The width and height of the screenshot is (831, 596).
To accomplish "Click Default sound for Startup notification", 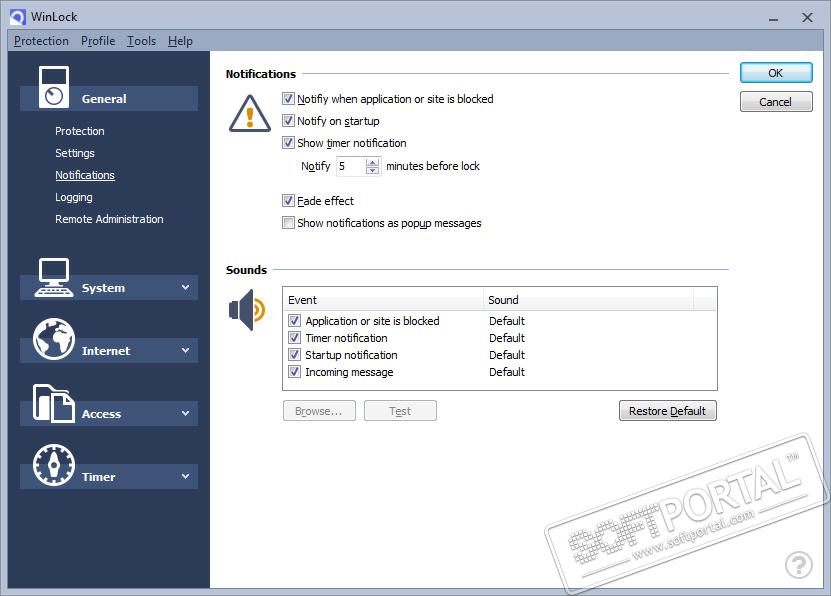I will click(x=507, y=354).
